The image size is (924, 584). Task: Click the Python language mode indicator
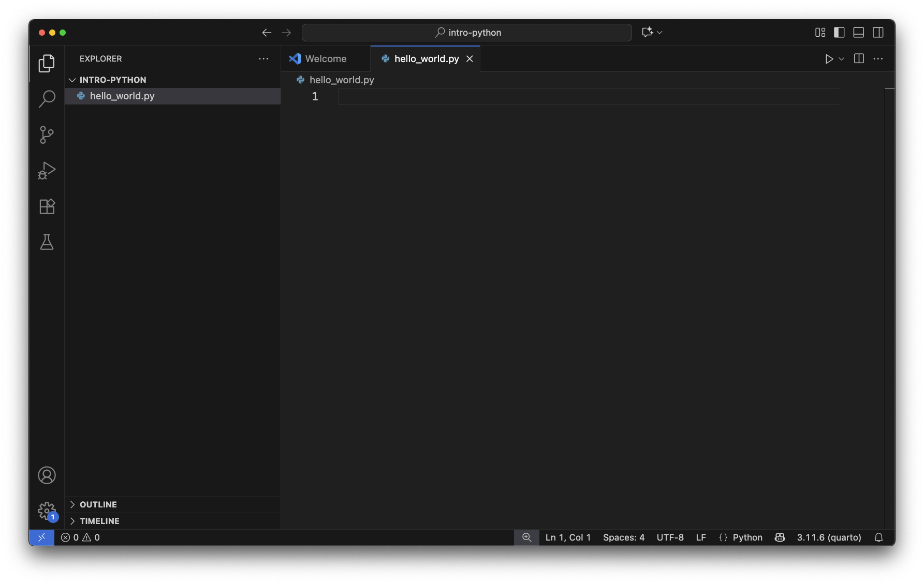(747, 537)
